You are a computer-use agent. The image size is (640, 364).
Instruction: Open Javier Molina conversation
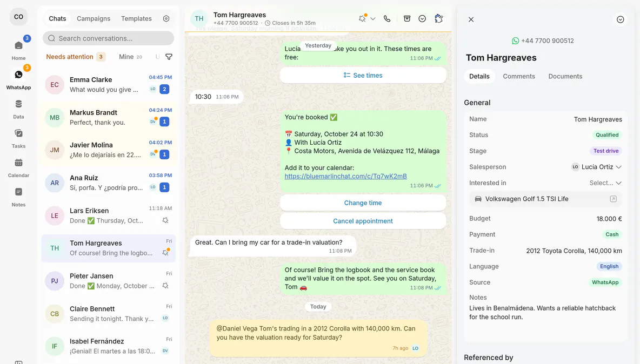click(x=109, y=150)
